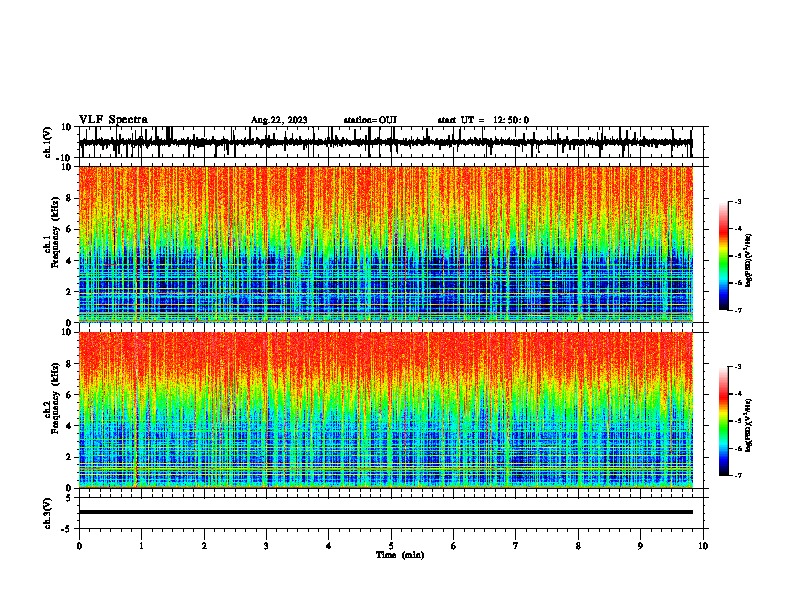
Task: Click the -3 label on ch.1 color bar
Action: [737, 201]
